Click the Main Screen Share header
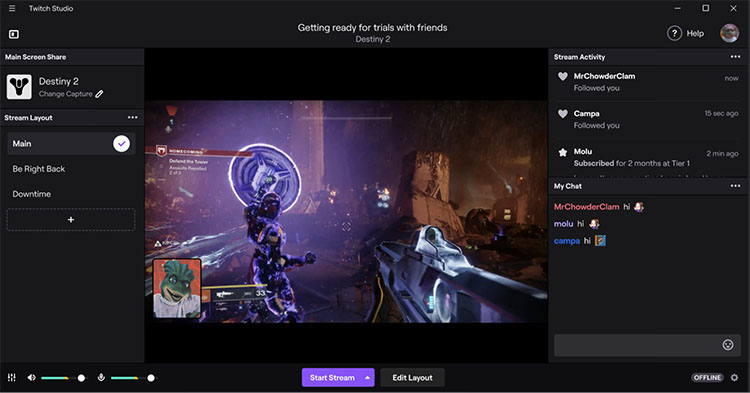The width and height of the screenshot is (750, 393). point(36,57)
